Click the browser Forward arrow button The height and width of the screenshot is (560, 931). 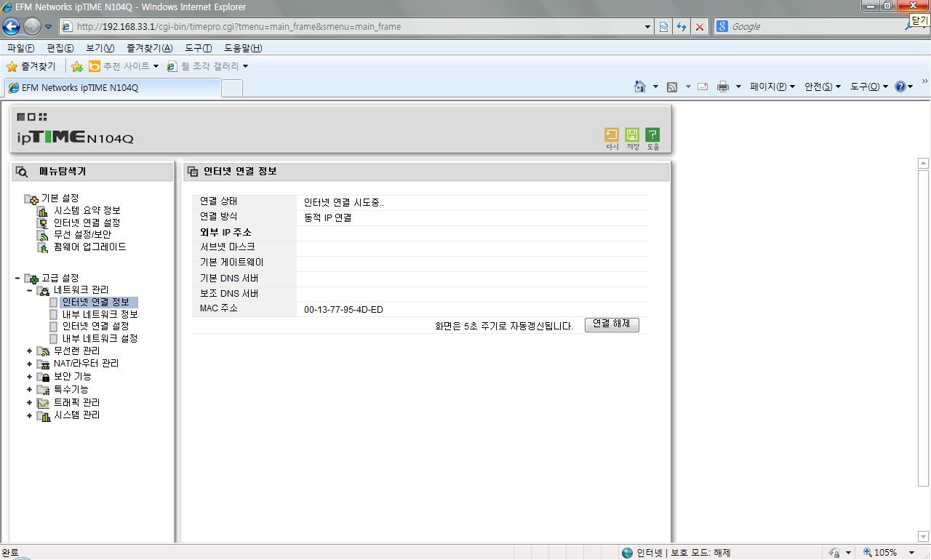click(32, 27)
